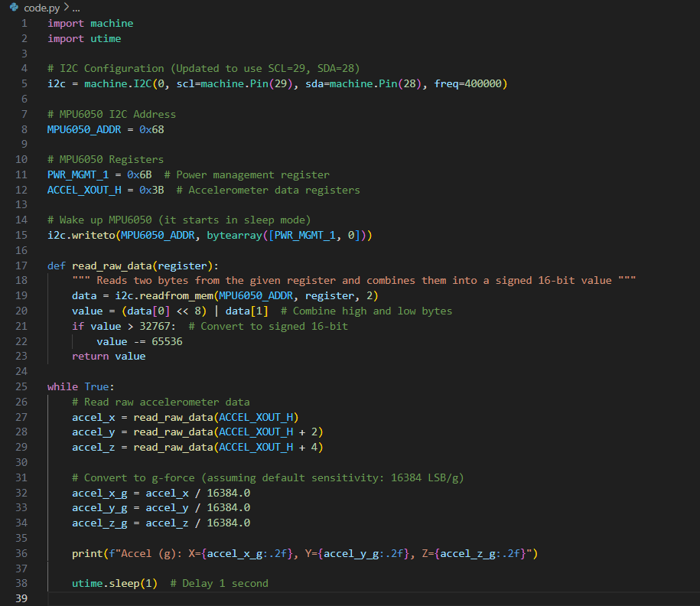This screenshot has height=606, width=700.
Task: Click the utime.sleep(1) call
Action: [114, 583]
